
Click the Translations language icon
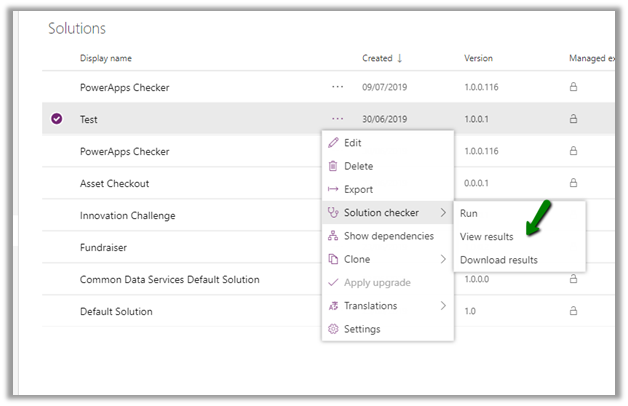point(334,306)
